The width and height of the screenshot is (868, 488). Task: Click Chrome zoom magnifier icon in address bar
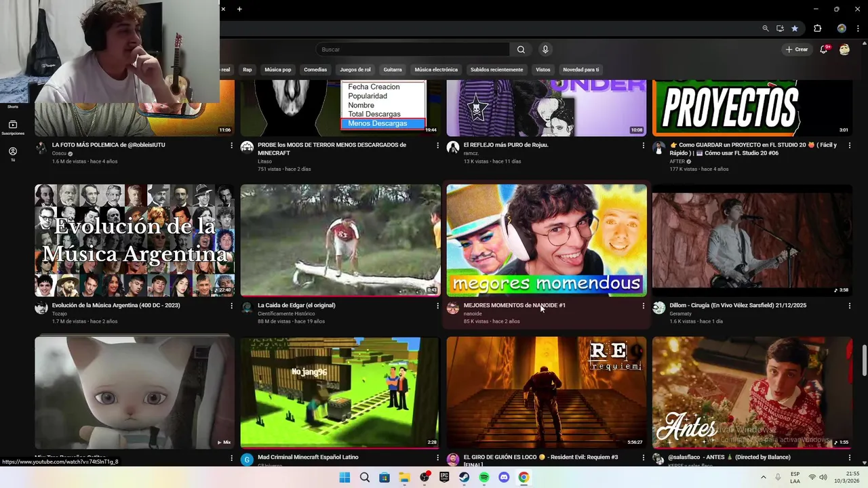(766, 28)
